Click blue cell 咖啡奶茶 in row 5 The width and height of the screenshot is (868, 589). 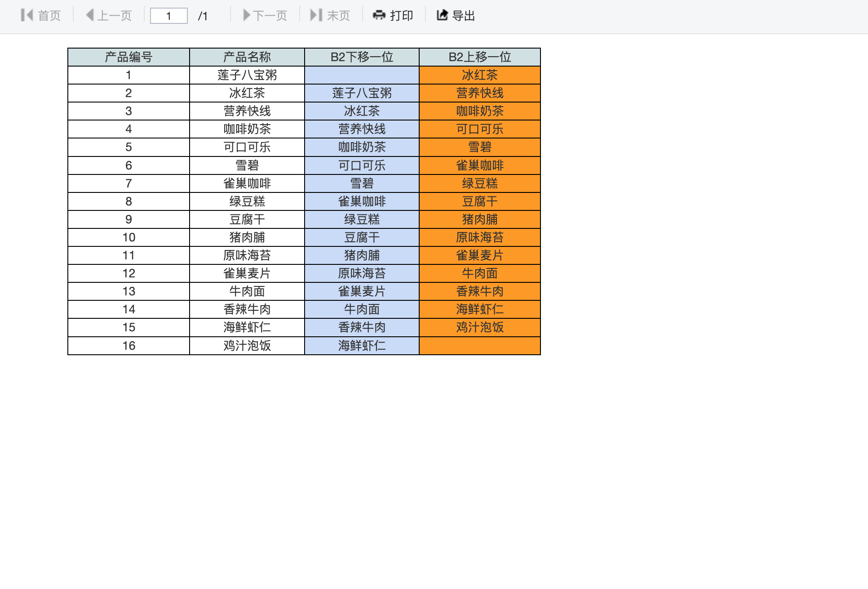tap(362, 147)
